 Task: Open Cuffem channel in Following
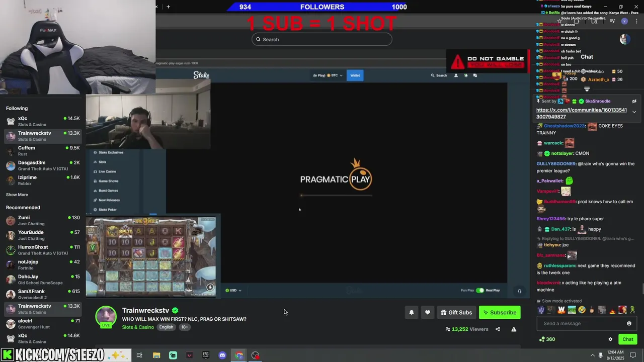[42, 151]
